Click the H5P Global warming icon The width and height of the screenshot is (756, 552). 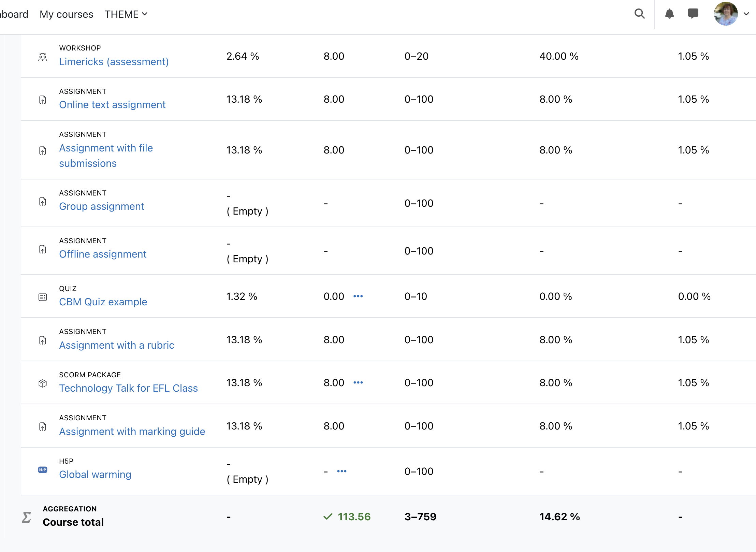point(43,470)
